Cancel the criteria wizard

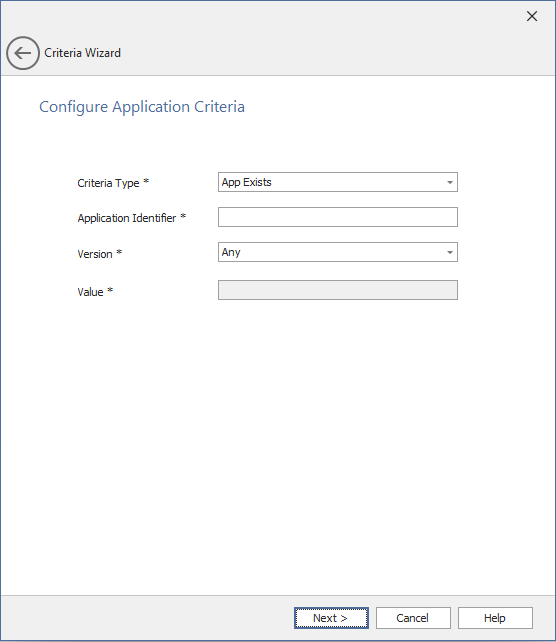coord(413,618)
